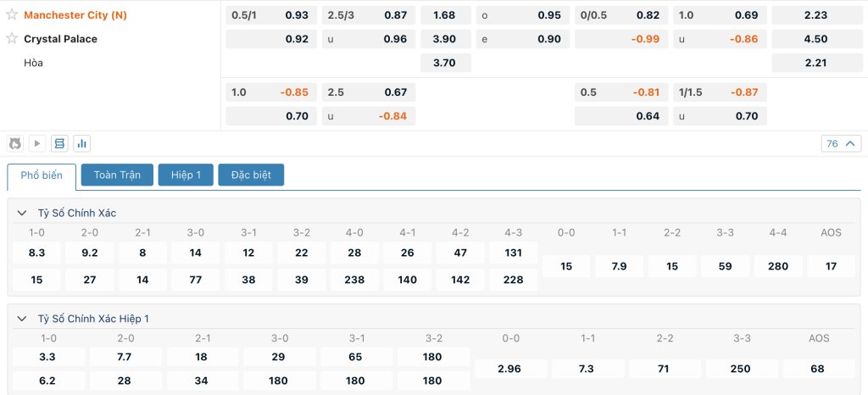Select correct score 4-2 at 47
Viewport: 868px width, 395px height.
(x=460, y=253)
